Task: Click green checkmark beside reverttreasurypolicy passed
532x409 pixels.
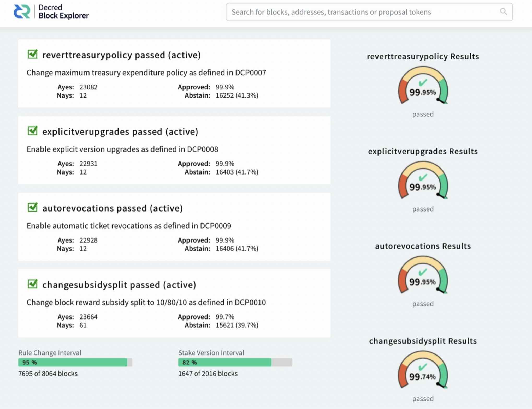Action: [x=33, y=54]
